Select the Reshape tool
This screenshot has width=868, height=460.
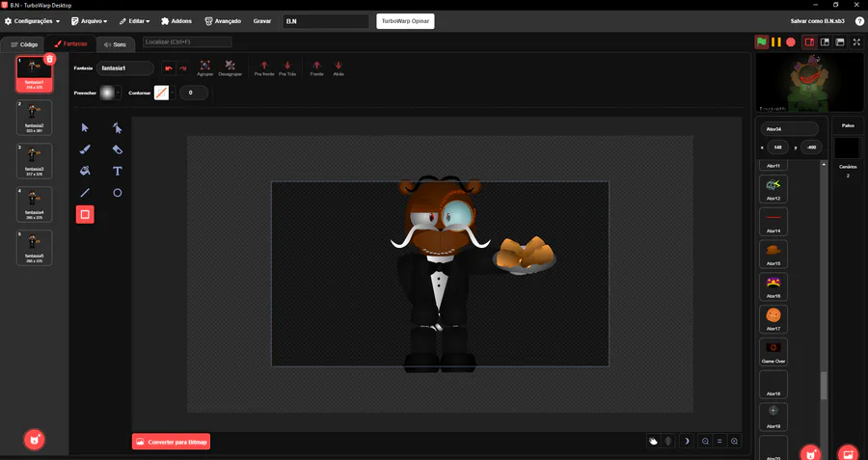(118, 128)
